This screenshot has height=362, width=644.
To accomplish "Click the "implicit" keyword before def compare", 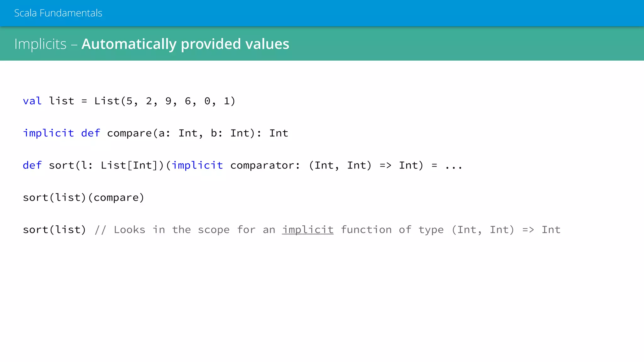I will click(48, 133).
